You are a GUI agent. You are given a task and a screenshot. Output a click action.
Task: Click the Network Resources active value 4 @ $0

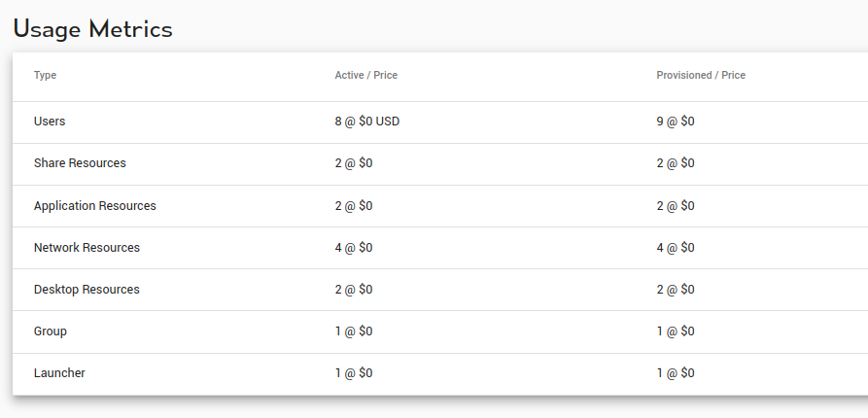pyautogui.click(x=354, y=248)
